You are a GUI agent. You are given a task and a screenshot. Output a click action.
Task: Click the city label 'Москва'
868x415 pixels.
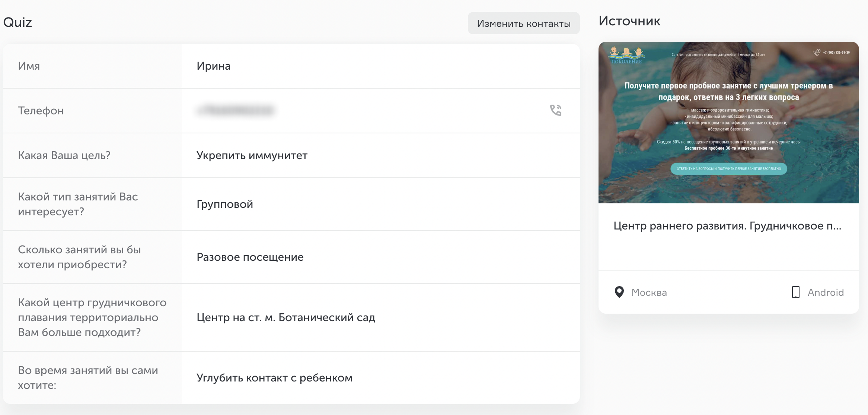[649, 292]
